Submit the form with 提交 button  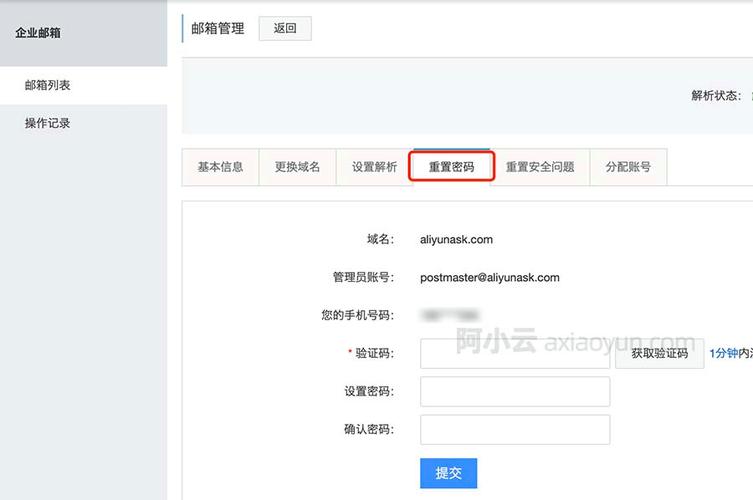pyautogui.click(x=449, y=473)
